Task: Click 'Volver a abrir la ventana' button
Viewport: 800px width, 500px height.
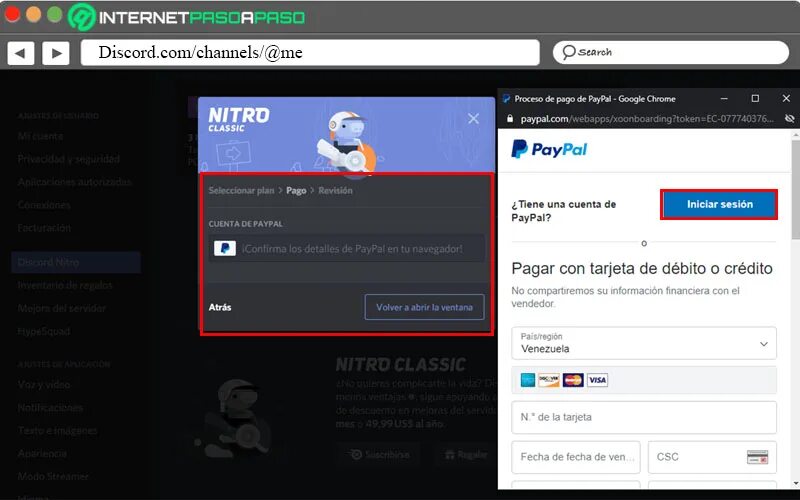Action: (424, 307)
